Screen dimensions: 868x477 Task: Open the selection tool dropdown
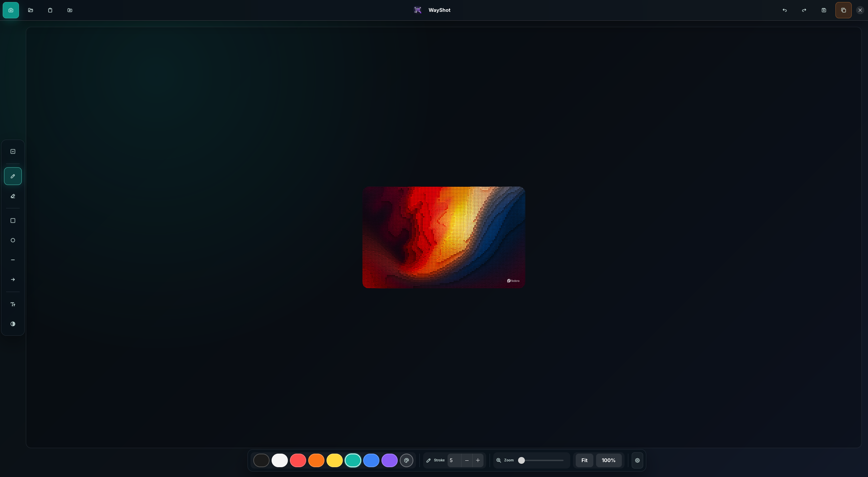pyautogui.click(x=13, y=151)
